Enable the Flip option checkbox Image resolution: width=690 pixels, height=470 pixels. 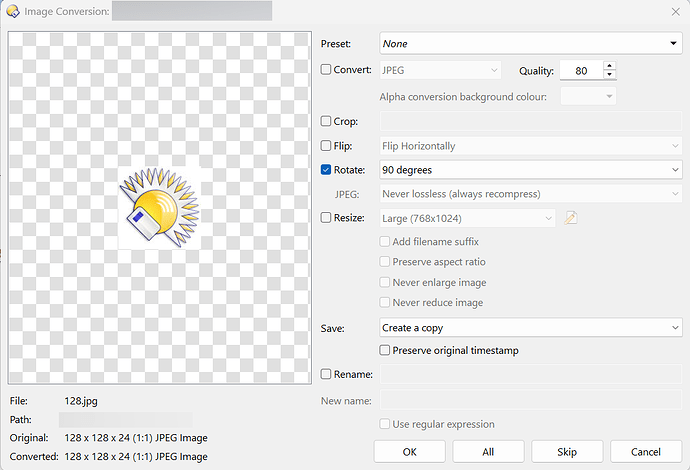coord(326,146)
